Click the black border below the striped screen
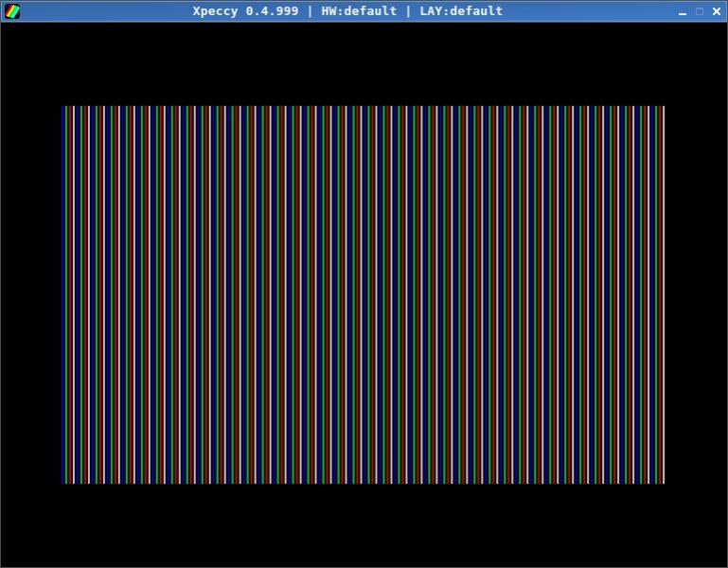The image size is (728, 568). click(364, 525)
